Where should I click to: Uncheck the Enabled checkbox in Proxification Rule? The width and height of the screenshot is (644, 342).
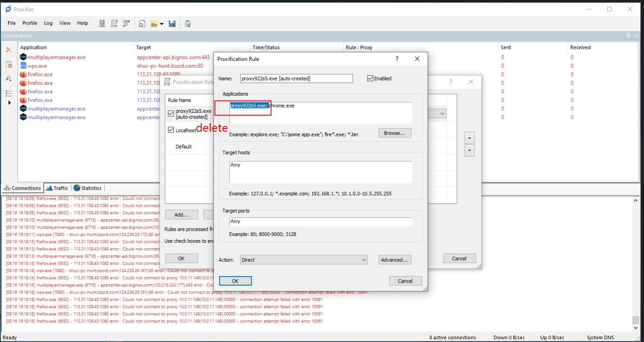point(371,78)
